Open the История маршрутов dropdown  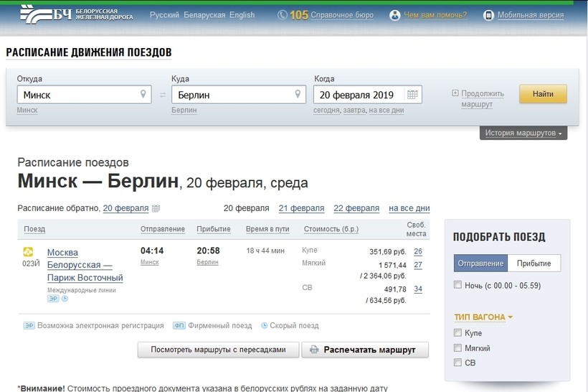[x=523, y=134]
